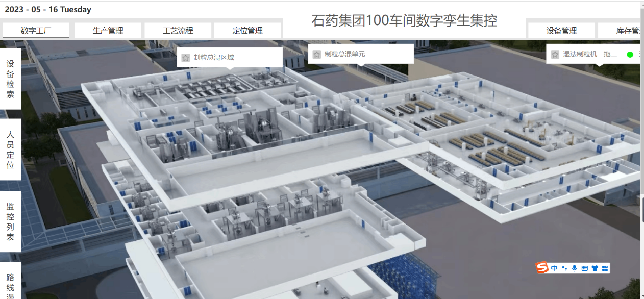Viewport: 644px width, 299px height.
Task: Open the 设备管理 tab
Action: pyautogui.click(x=561, y=31)
